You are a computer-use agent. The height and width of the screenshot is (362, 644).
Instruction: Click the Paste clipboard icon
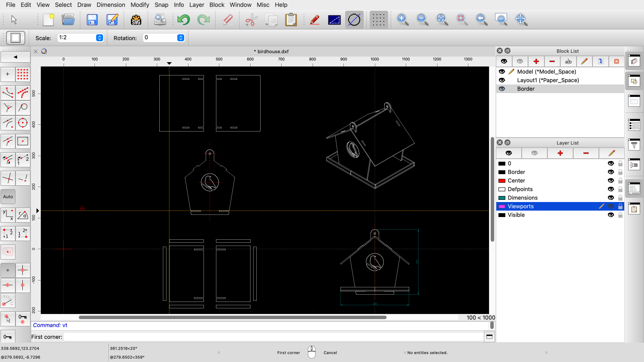[291, 20]
